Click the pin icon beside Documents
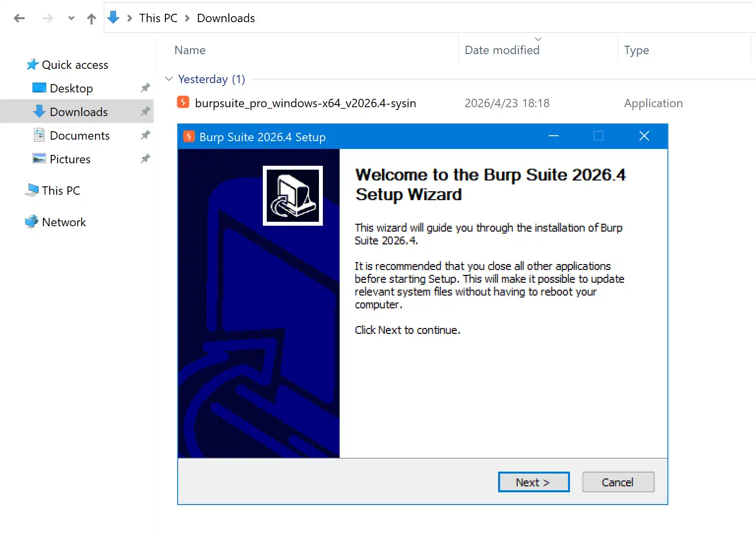 (x=145, y=135)
